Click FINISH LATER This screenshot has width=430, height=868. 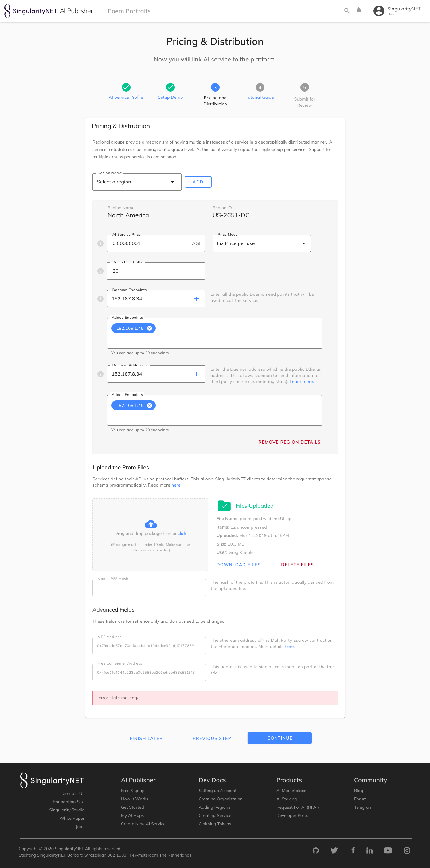pyautogui.click(x=146, y=738)
